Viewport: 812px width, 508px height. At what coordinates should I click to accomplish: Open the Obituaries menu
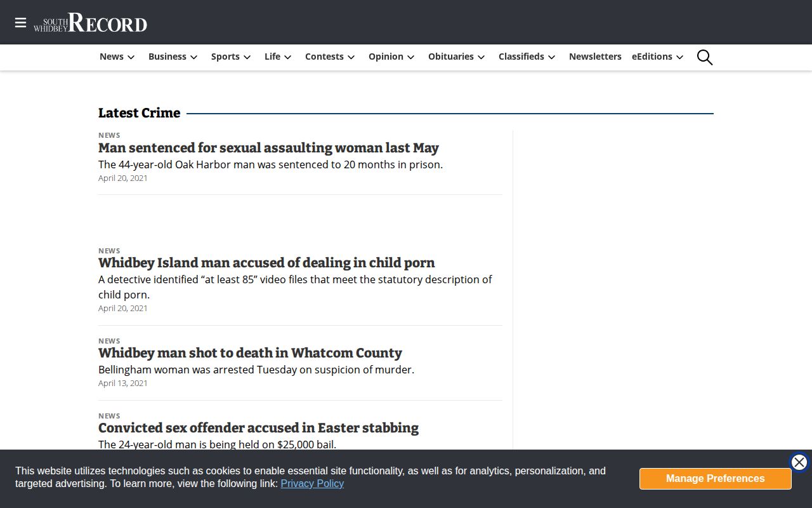pos(457,57)
